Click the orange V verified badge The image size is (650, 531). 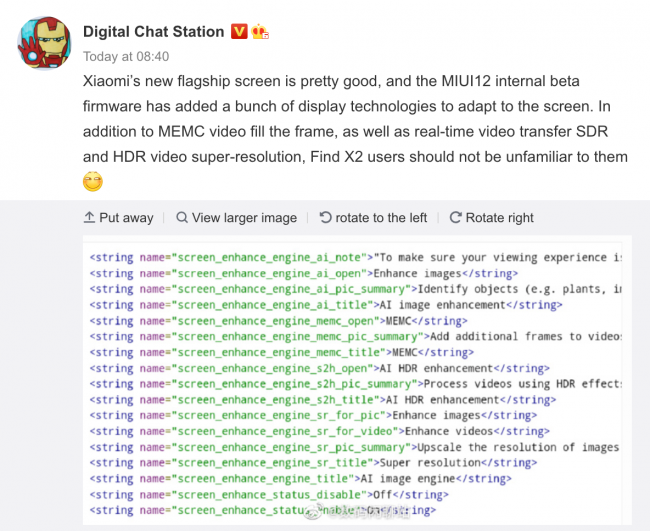(240, 32)
